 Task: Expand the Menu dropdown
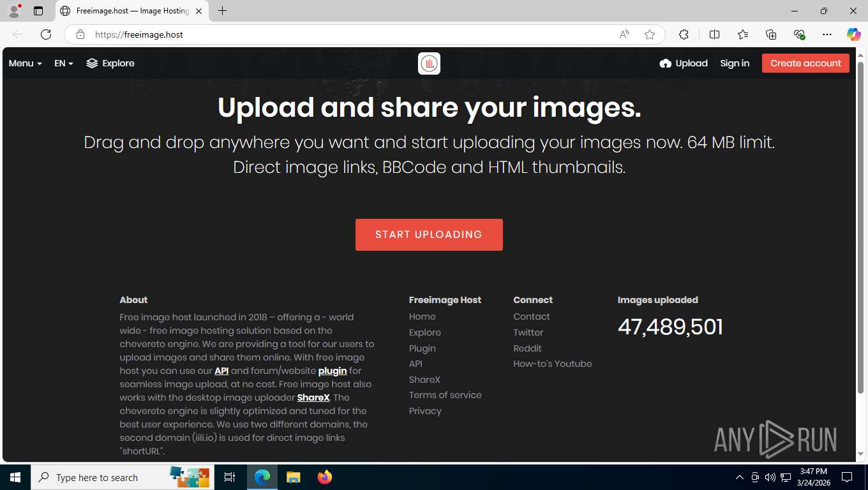click(x=26, y=63)
